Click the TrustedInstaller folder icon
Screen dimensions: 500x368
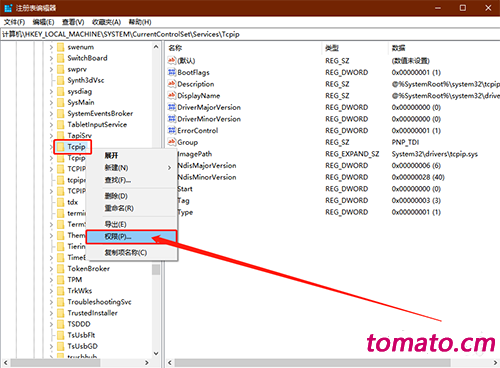[x=60, y=313]
